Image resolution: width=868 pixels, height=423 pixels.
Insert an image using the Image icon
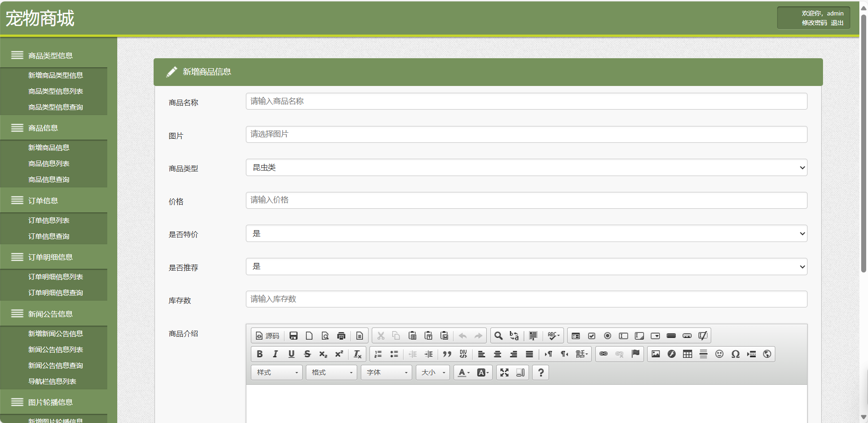click(x=655, y=354)
